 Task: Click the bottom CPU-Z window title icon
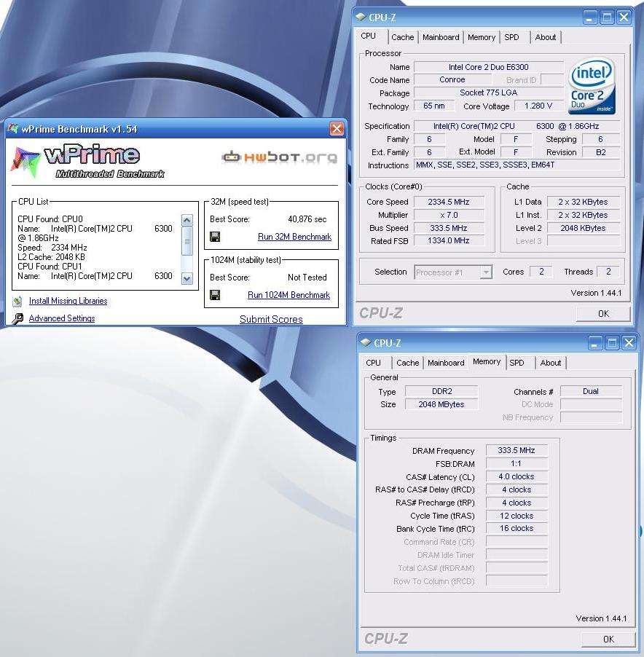click(x=366, y=343)
